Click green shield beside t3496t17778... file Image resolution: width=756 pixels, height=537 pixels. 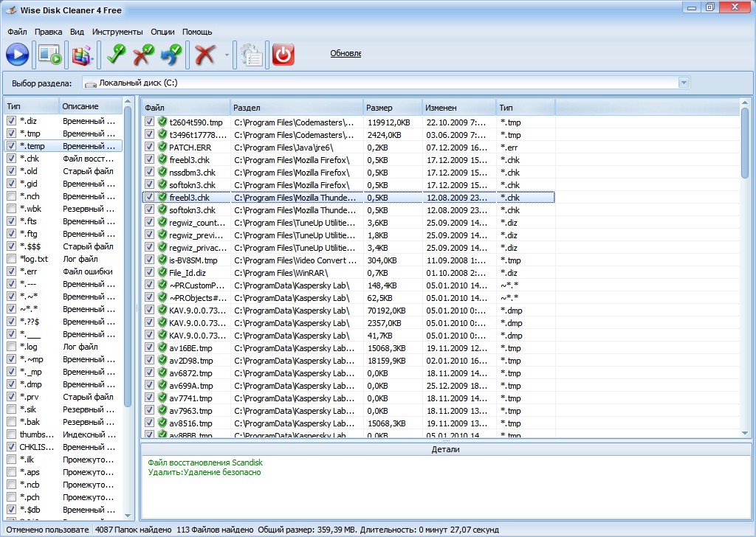[x=162, y=134]
